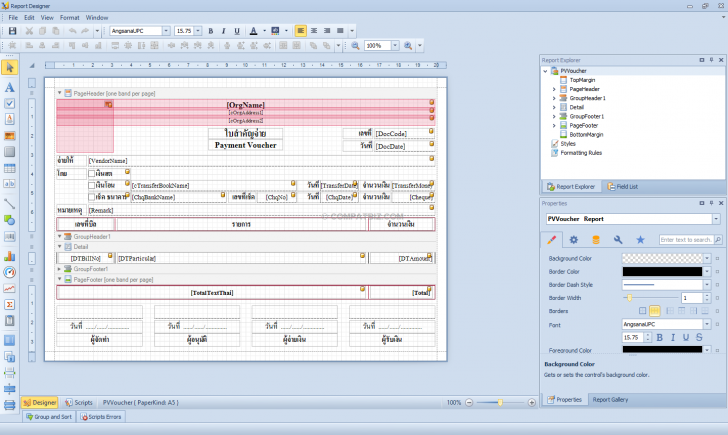728x435 pixels.
Task: Open the font name dropdown showing AngsanaUPC
Action: [167, 31]
